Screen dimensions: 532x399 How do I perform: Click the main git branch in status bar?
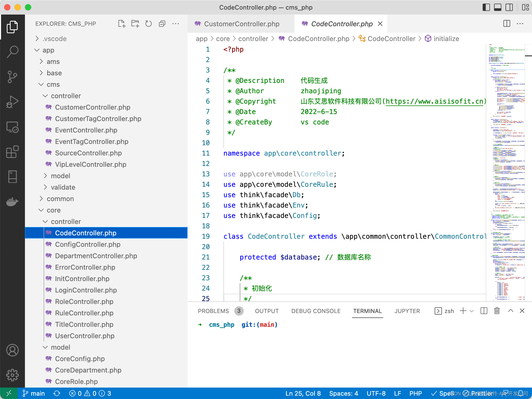click(x=34, y=393)
